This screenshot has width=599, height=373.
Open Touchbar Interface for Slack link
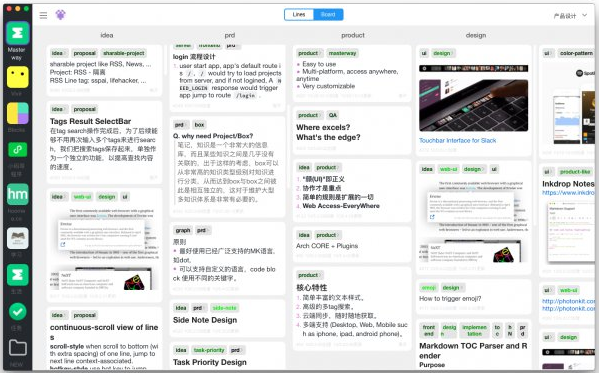pos(458,141)
